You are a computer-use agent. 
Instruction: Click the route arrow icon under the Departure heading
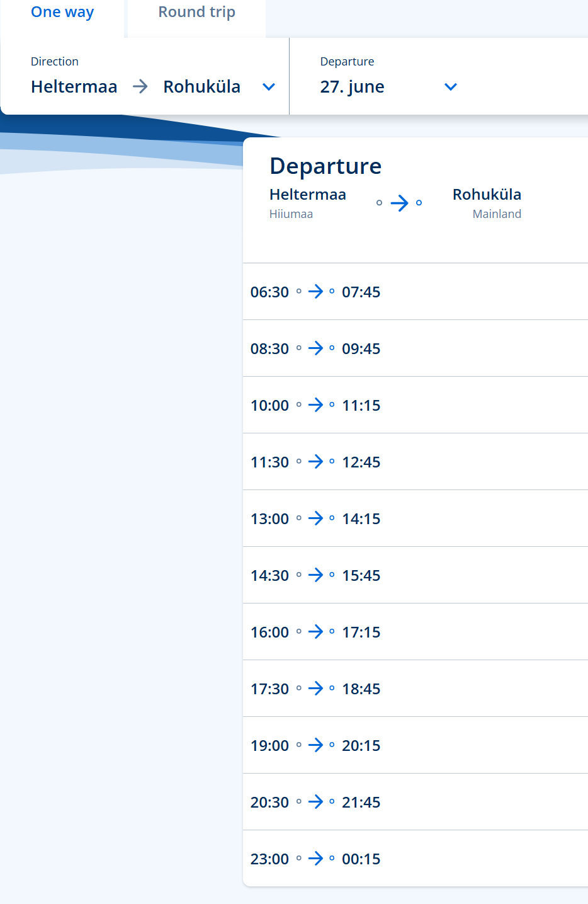tap(399, 203)
